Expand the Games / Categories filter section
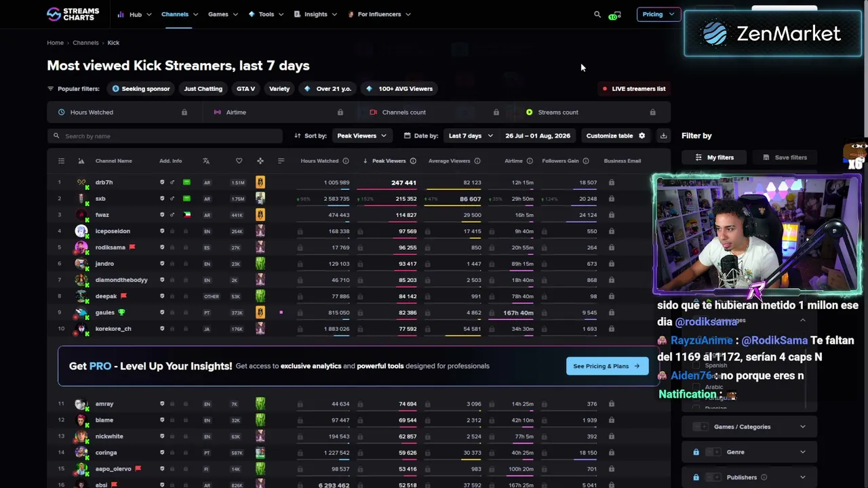This screenshot has width=868, height=488. pos(802,427)
